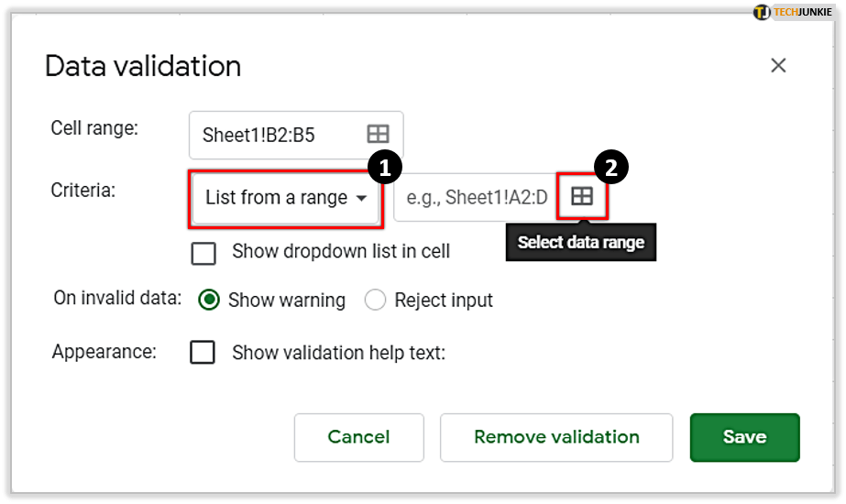Save the data validation settings
This screenshot has height=504, width=846.
click(744, 437)
